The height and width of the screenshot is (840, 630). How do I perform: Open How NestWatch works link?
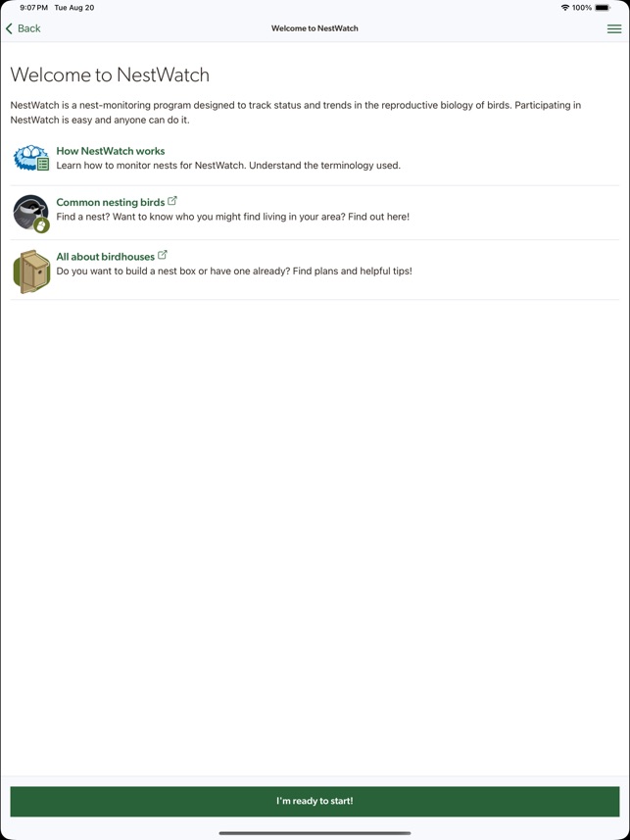(111, 151)
